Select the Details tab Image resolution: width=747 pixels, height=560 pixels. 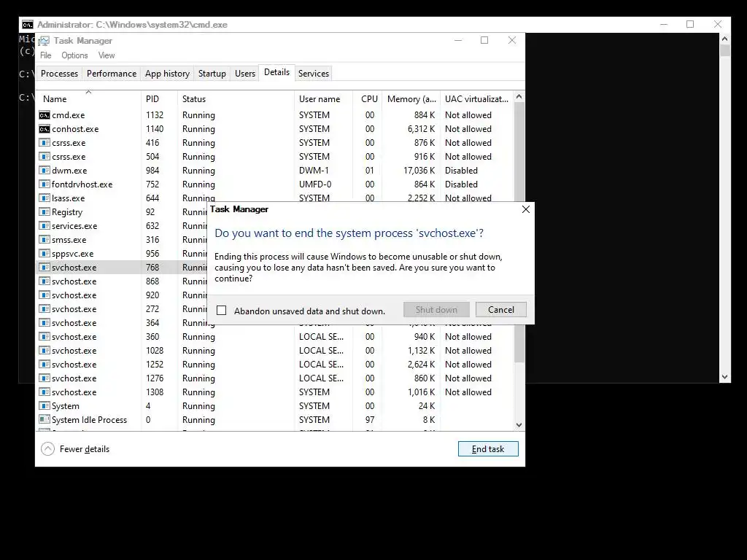coord(276,72)
